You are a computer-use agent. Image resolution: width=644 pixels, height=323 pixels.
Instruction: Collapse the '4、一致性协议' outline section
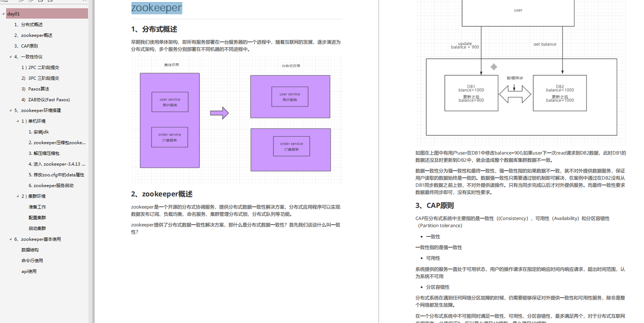pyautogui.click(x=10, y=57)
